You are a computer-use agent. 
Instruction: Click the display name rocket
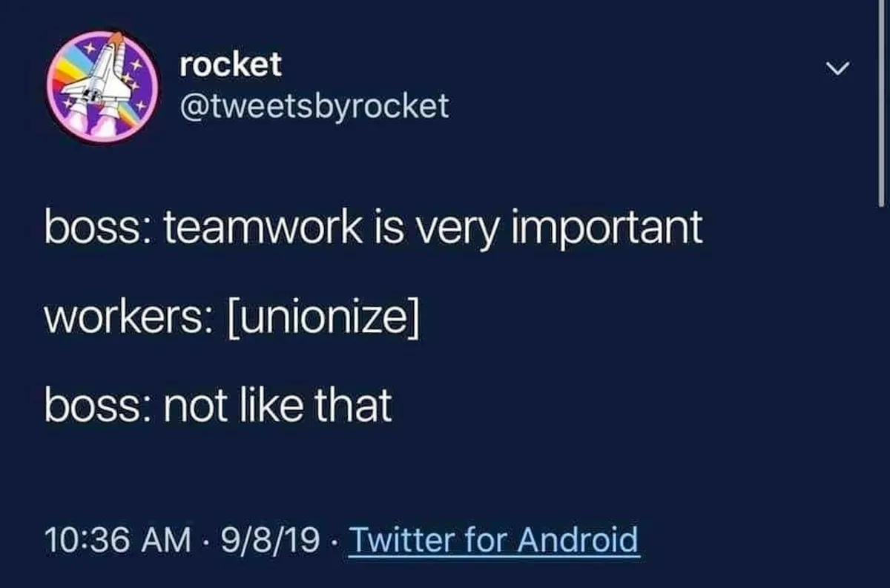(231, 65)
